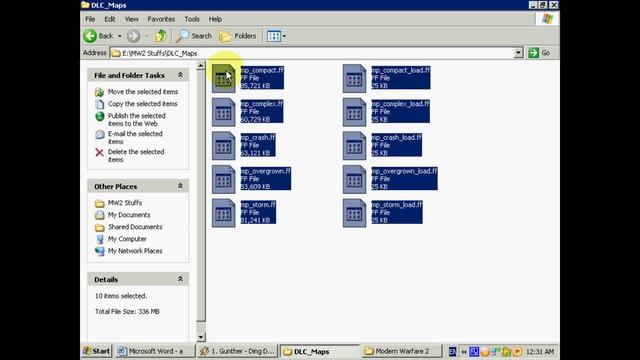Screen dimensions: 640x360
Task: Open the Back history dropdown arrow
Action: tap(120, 36)
